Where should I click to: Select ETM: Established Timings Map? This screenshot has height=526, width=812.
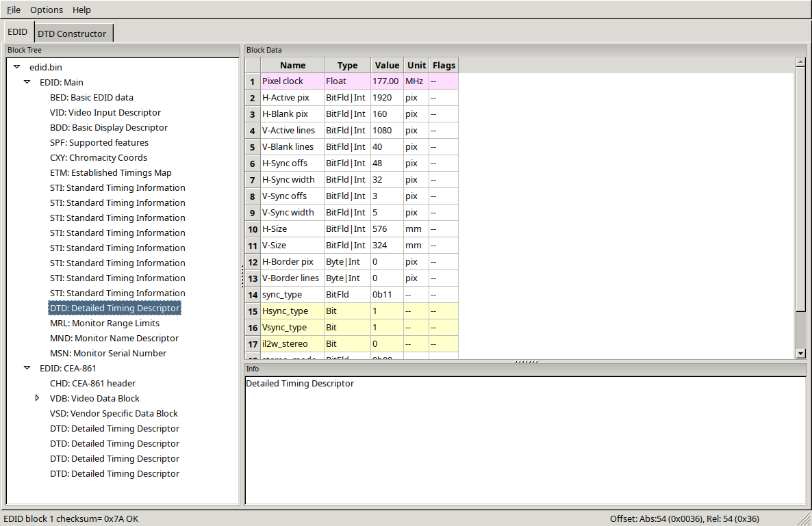coord(111,172)
